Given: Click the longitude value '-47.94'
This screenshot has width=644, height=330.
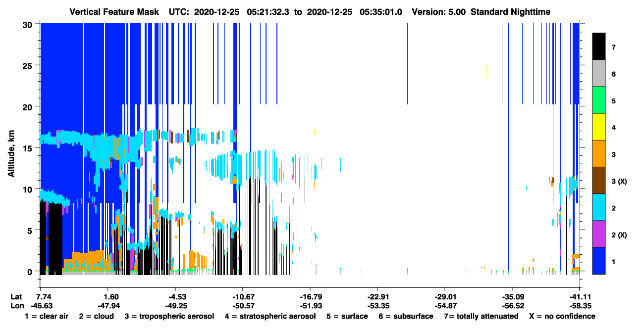Looking at the screenshot, I should tap(107, 306).
